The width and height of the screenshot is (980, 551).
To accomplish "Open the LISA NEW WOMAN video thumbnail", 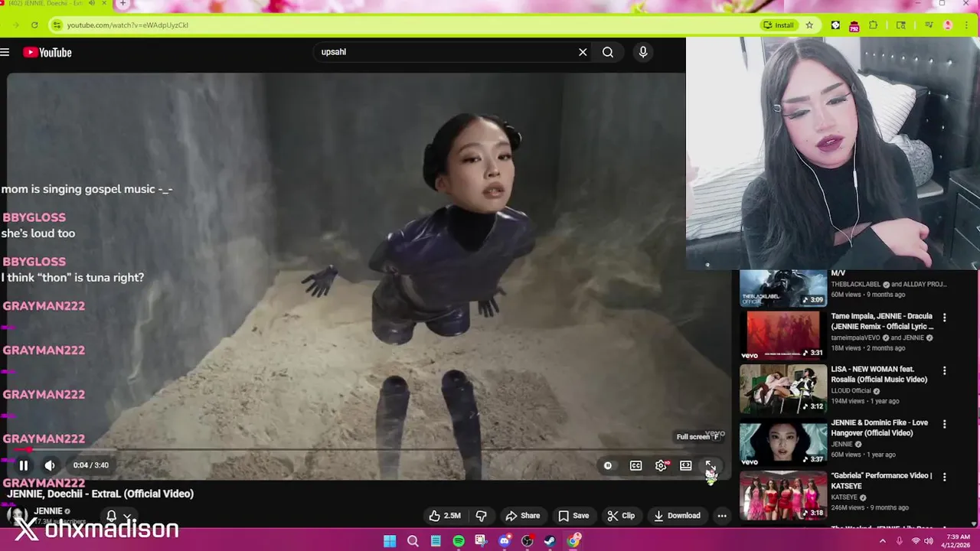I will click(782, 388).
